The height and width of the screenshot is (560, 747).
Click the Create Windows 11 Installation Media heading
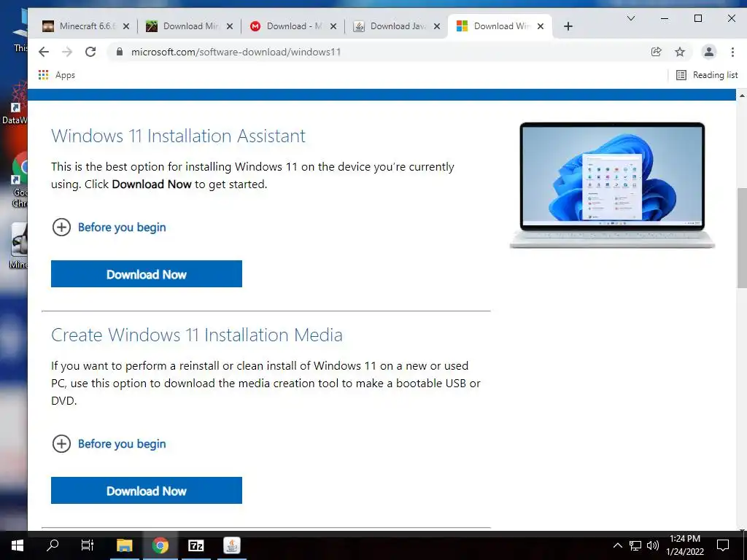coord(197,335)
